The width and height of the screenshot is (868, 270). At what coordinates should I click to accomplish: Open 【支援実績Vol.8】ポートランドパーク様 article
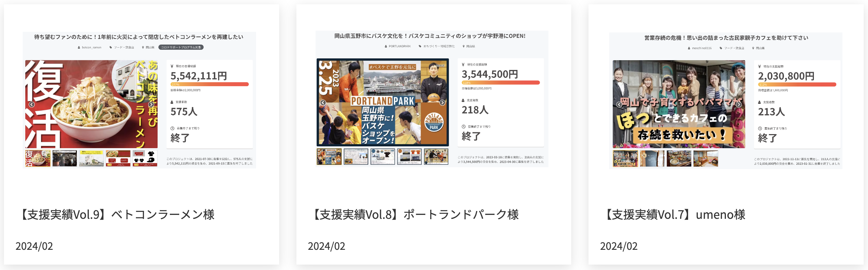tap(414, 214)
